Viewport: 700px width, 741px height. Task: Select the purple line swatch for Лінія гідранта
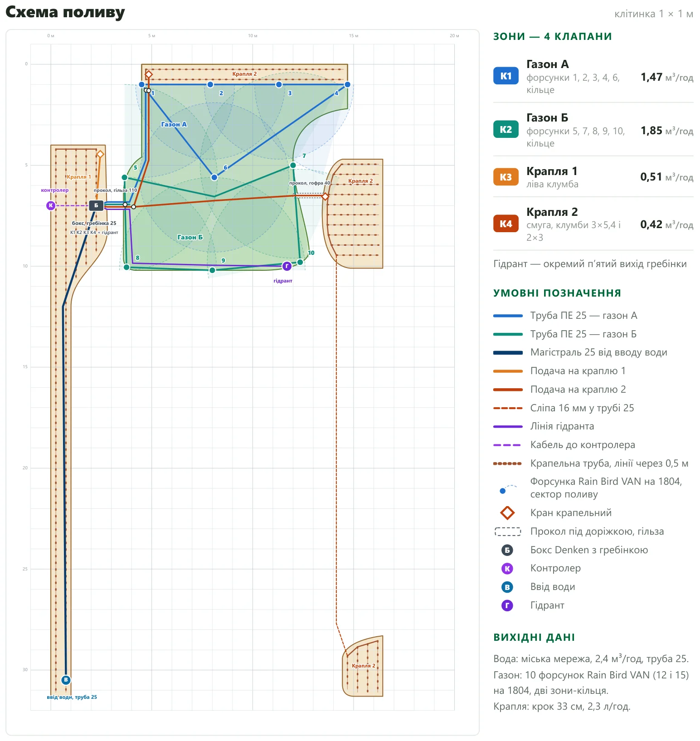click(x=508, y=426)
